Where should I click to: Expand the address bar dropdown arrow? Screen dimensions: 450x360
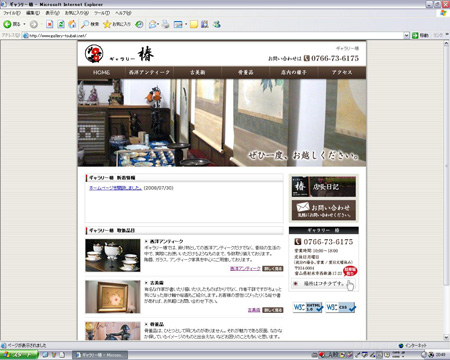tap(406, 35)
